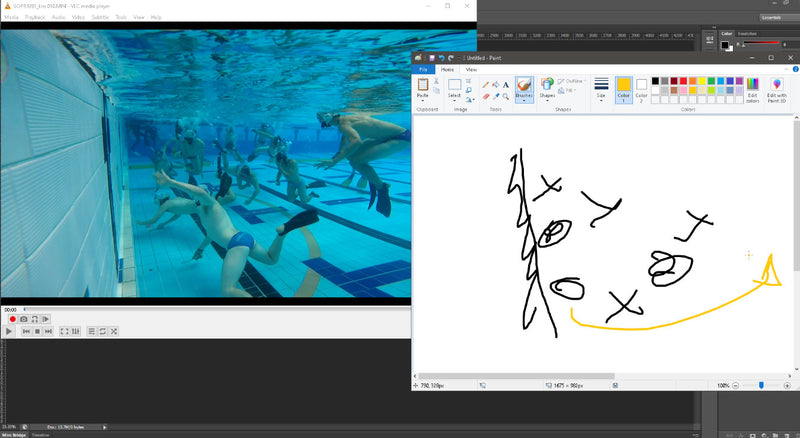Screen dimensions: 800x438
Task: Open the Rotate dropdown in Paint
Action: click(470, 100)
